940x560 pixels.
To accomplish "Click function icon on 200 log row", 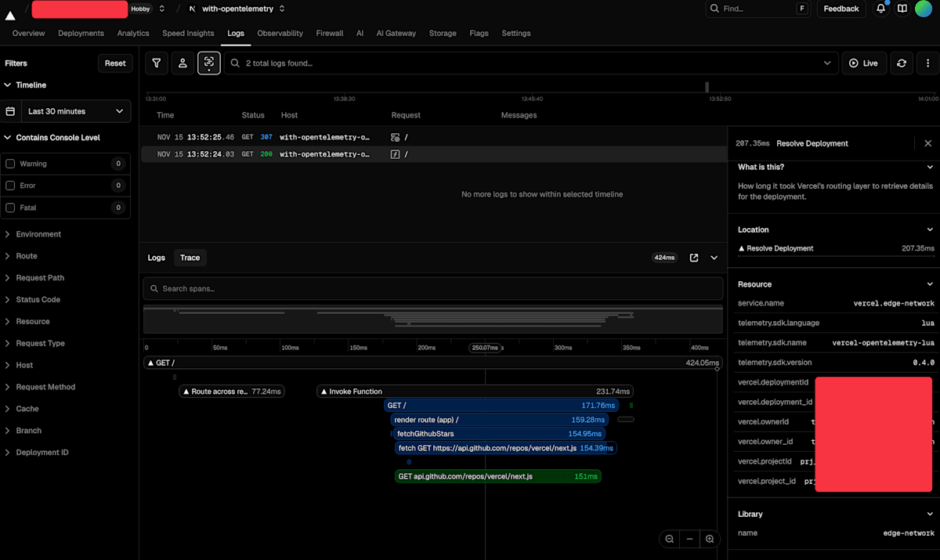I will point(396,154).
